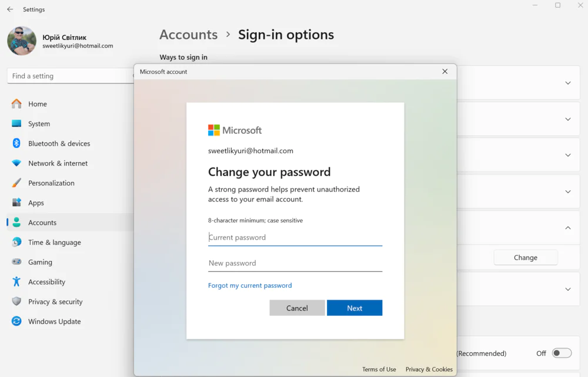Click the Sign-in options page title
Screen dimensions: 588x377
286,35
